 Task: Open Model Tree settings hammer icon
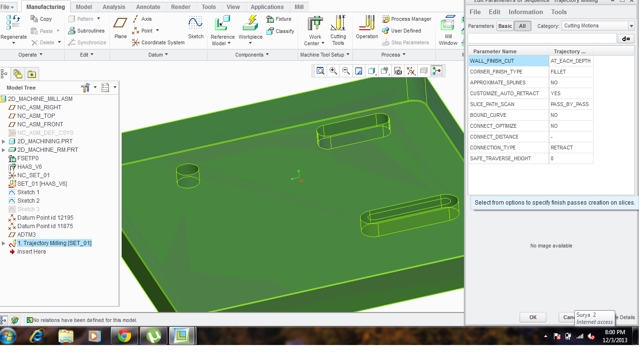[x=85, y=88]
